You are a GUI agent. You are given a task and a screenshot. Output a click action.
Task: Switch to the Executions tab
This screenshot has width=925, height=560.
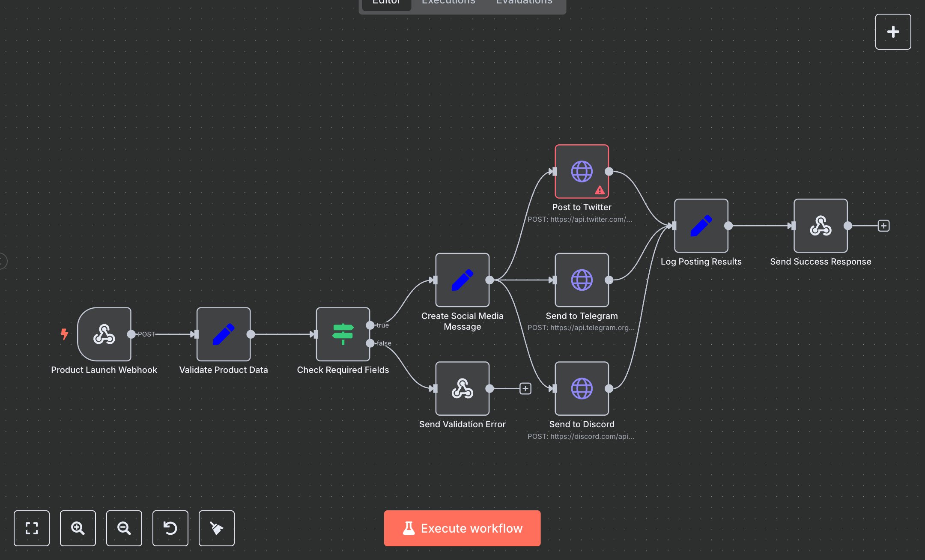click(x=448, y=3)
